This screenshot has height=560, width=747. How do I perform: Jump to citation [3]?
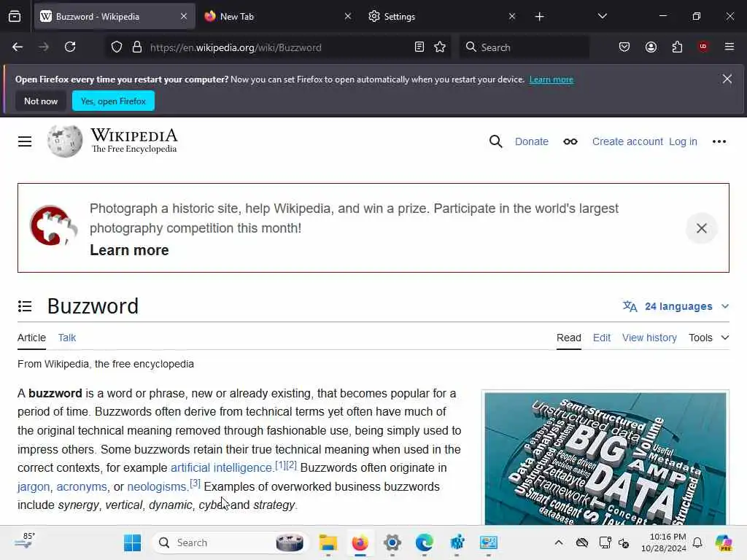point(195,483)
